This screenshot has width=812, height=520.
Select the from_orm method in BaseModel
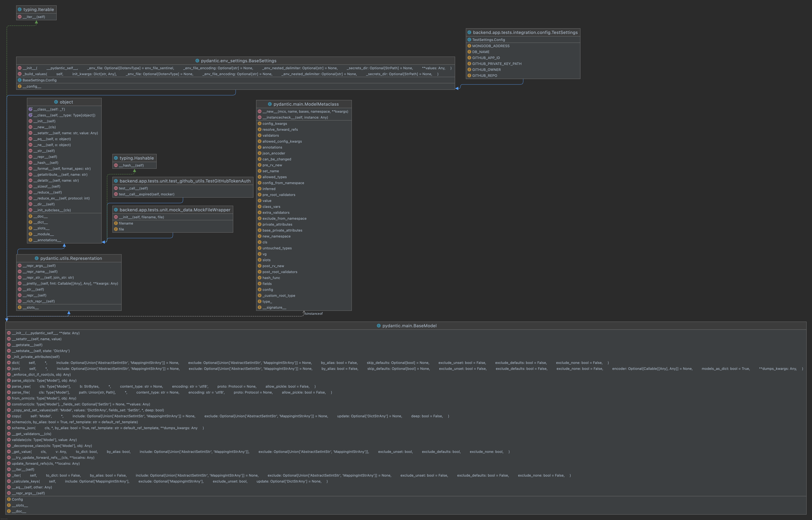pyautogui.click(x=44, y=398)
